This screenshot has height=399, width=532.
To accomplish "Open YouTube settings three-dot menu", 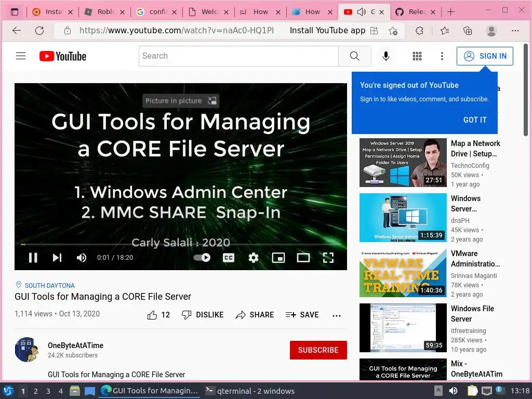I will [442, 56].
